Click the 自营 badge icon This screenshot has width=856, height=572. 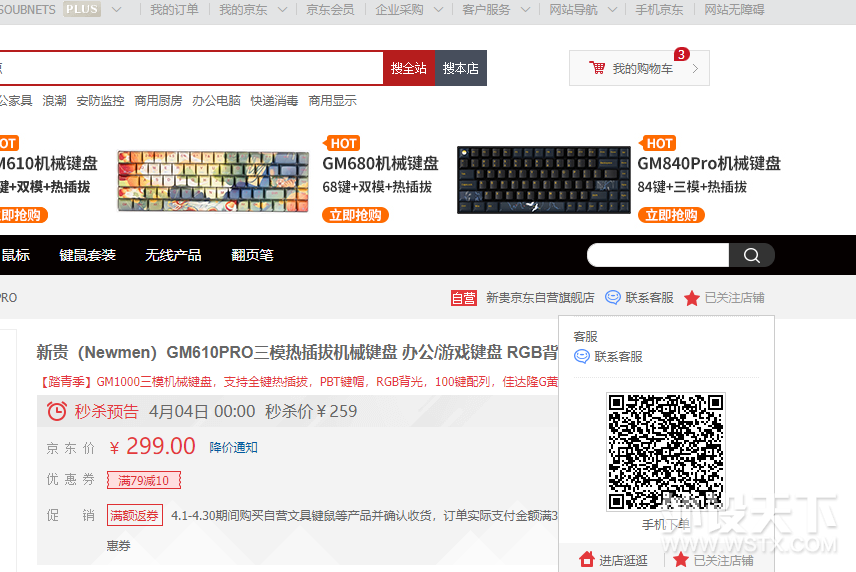463,298
